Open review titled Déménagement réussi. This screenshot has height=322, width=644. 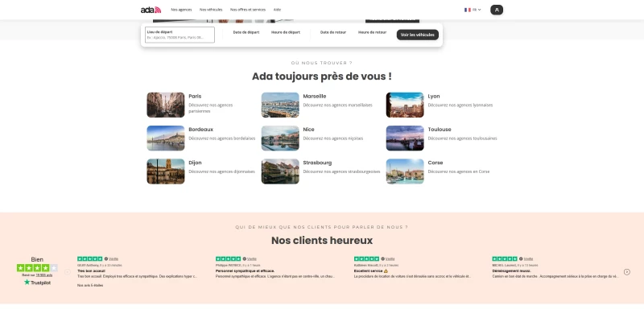pos(511,271)
